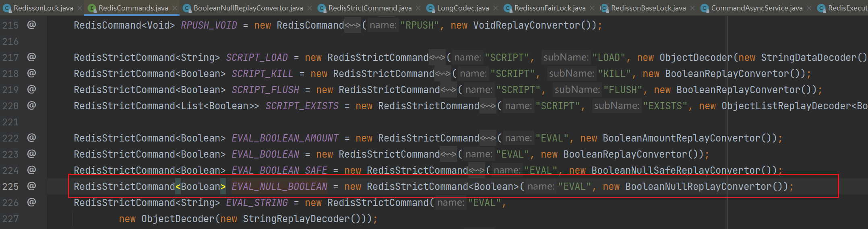Click the gutter @ icon beside SCRIPT_FLUSH
The image size is (868, 229).
pyautogui.click(x=31, y=90)
